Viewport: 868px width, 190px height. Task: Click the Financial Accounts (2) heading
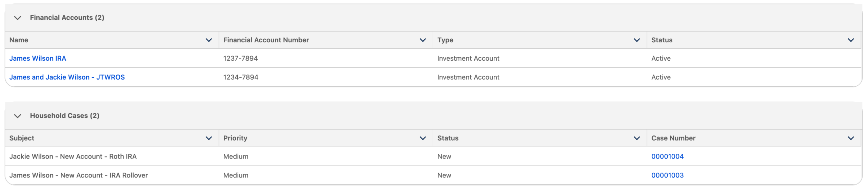[67, 18]
